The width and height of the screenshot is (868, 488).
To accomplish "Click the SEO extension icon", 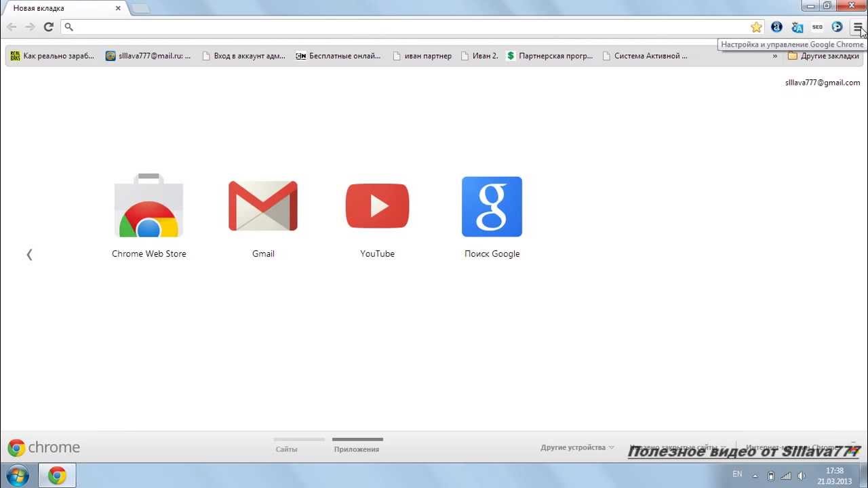I will tap(817, 27).
